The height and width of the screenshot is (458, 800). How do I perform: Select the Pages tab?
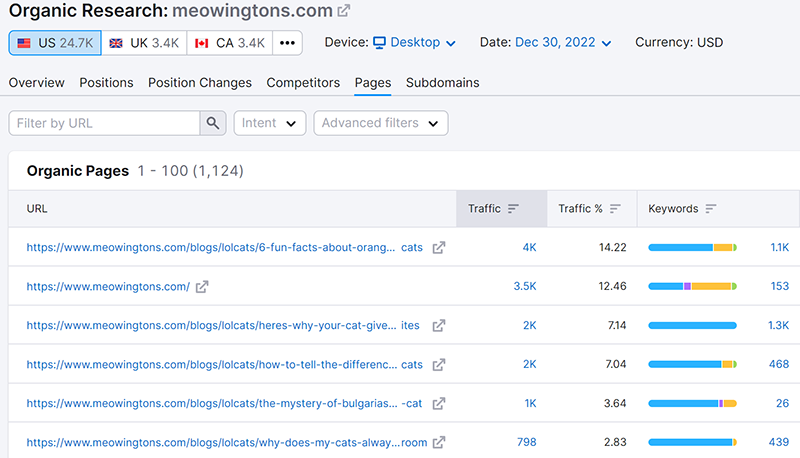373,83
